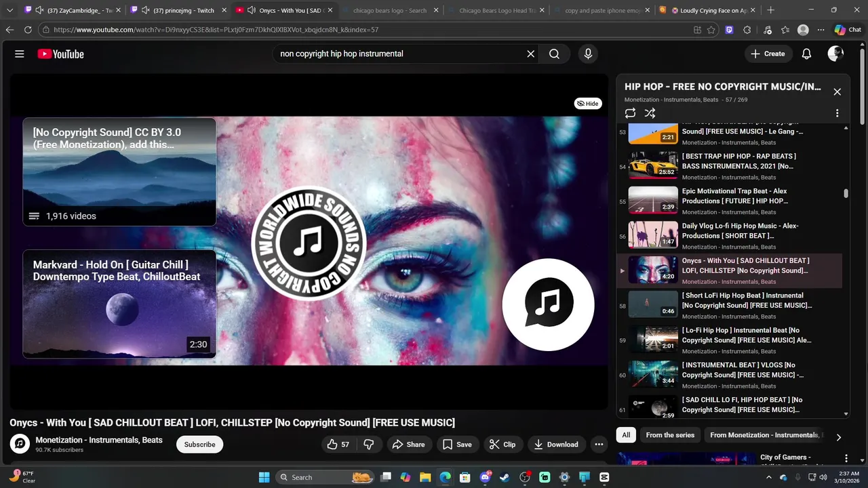Mute the ZayCambridge tab speaker icon

39,10
